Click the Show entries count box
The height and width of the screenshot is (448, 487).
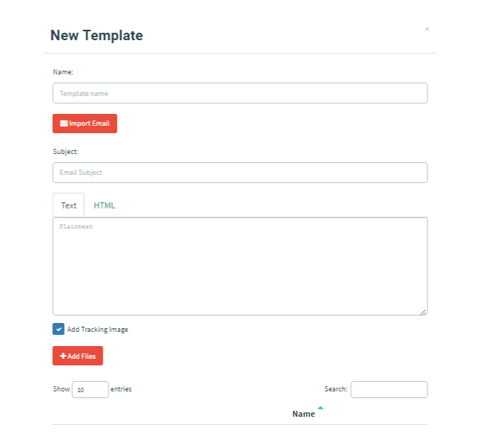90,389
